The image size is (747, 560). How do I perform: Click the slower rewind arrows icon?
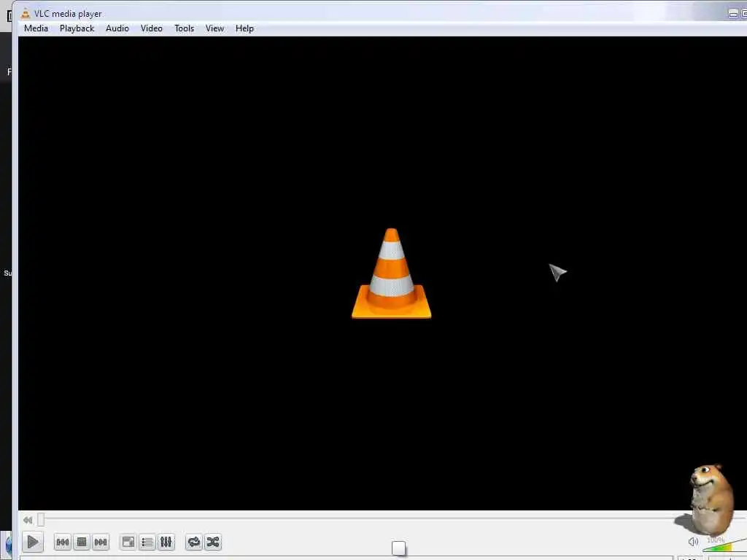[28, 520]
